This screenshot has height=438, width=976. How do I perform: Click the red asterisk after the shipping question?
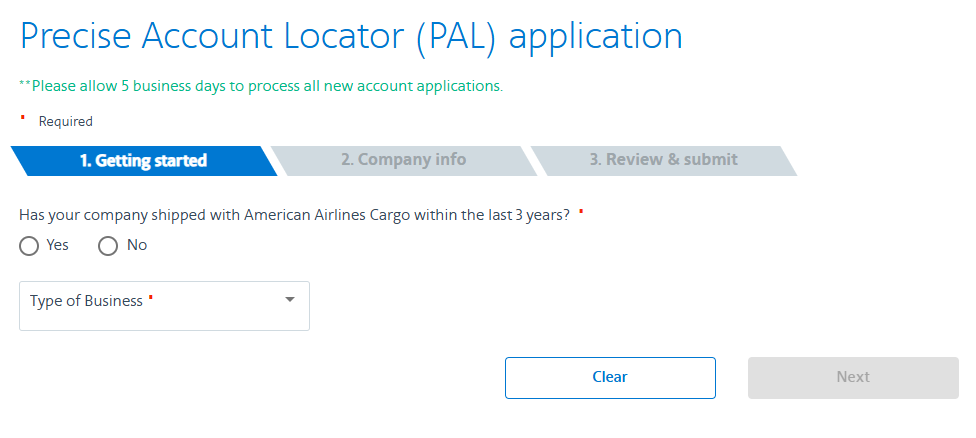pos(581,212)
